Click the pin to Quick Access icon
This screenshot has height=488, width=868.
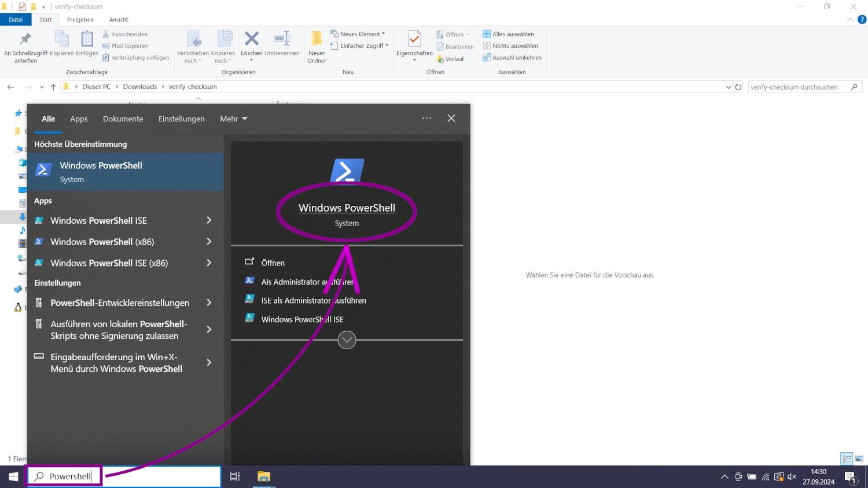pyautogui.click(x=25, y=39)
